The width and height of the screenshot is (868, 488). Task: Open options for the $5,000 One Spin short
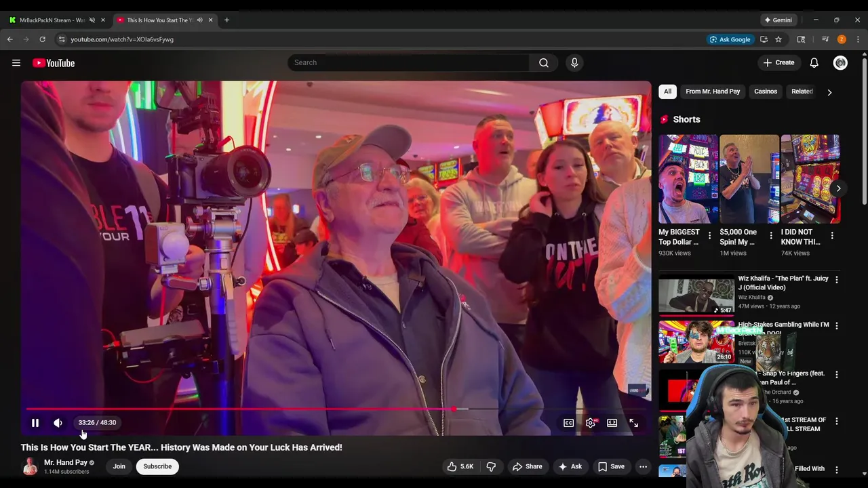point(770,236)
